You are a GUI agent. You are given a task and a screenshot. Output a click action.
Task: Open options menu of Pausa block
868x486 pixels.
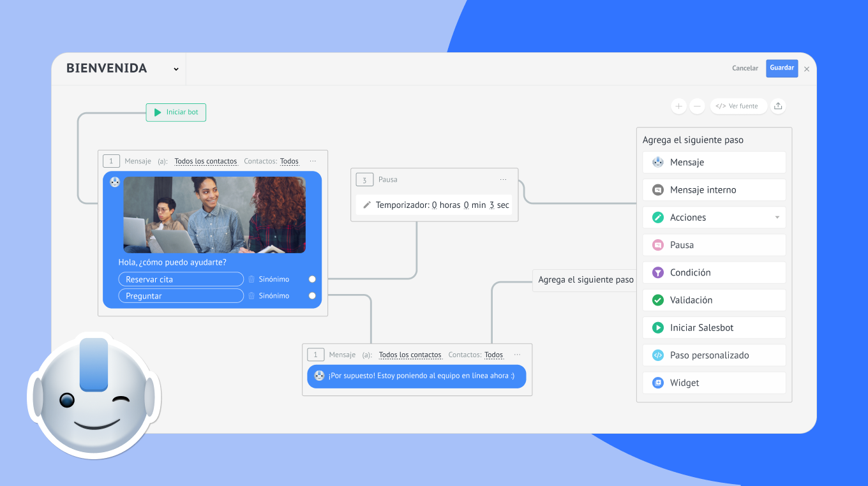503,180
